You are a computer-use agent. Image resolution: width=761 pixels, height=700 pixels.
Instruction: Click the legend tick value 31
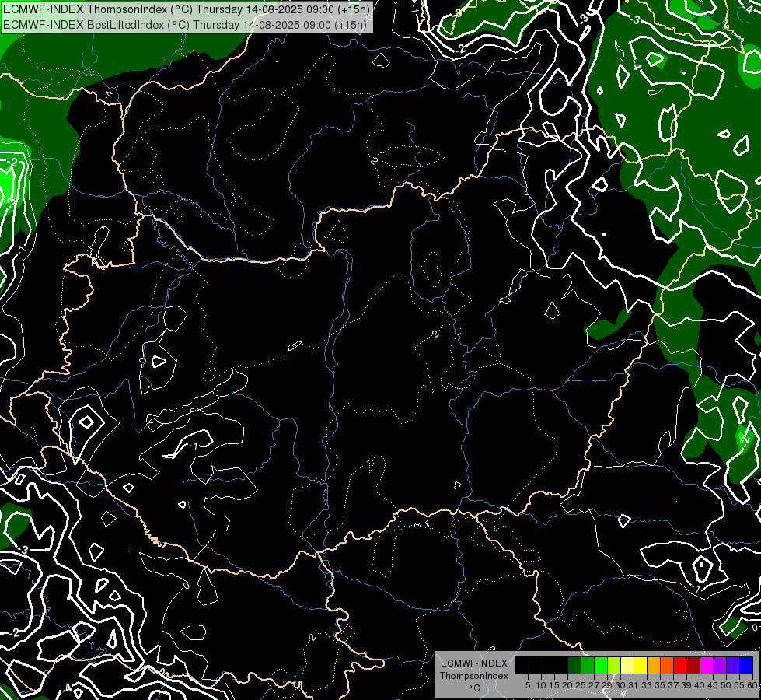[x=634, y=685]
